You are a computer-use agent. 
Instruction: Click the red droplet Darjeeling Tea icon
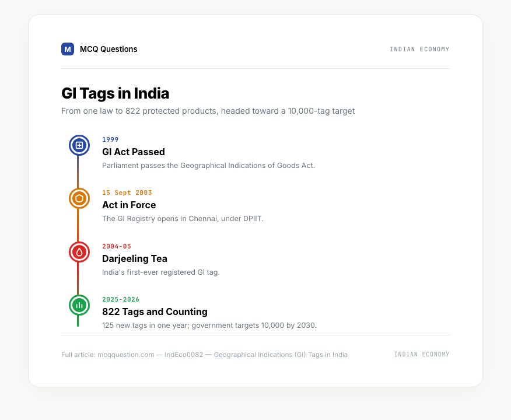tap(79, 252)
